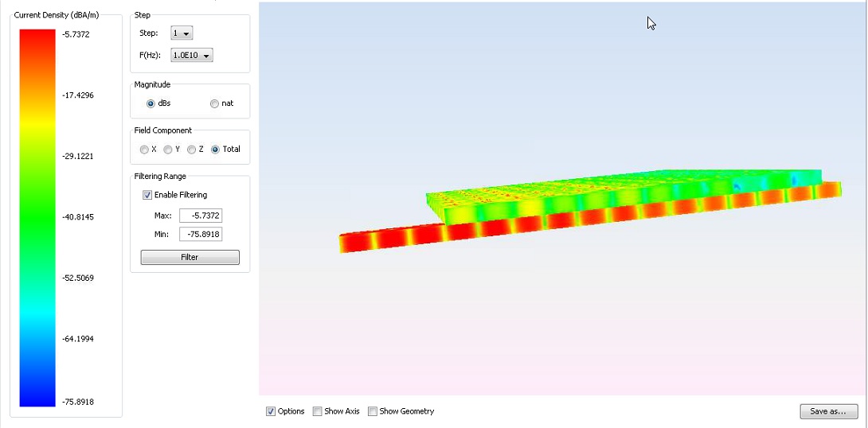Image resolution: width=868 pixels, height=428 pixels.
Task: Click the Save as... button
Action: tap(828, 411)
